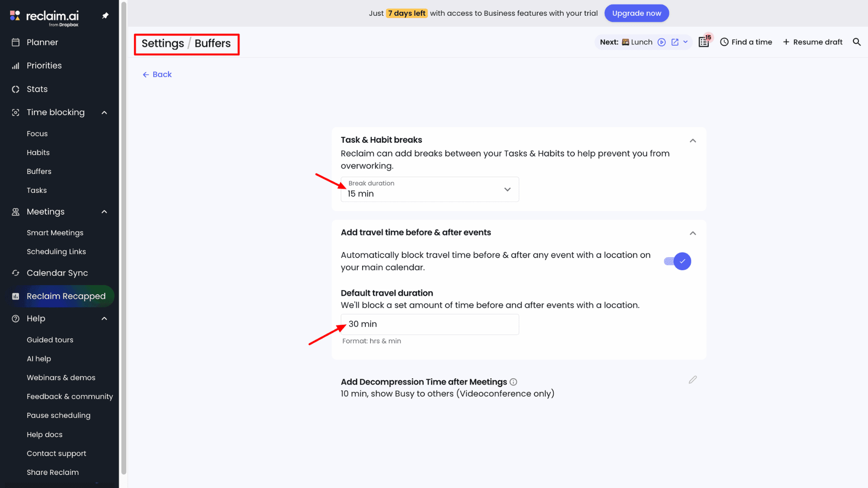Click the Default travel duration field

point(429,324)
